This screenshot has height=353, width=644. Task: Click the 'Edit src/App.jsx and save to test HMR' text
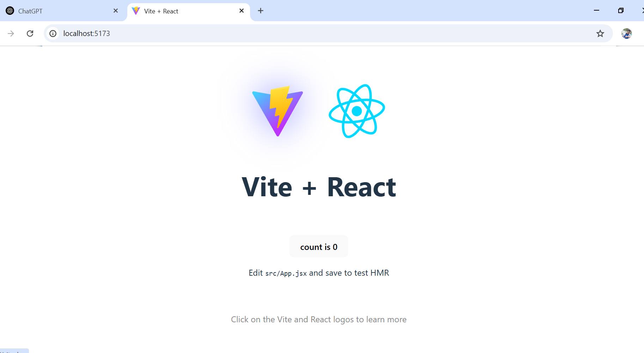tap(319, 273)
